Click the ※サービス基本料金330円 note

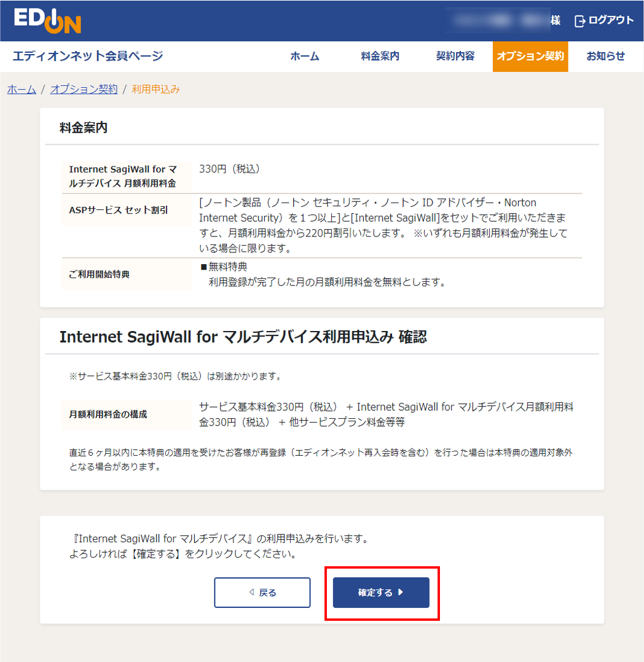click(175, 376)
